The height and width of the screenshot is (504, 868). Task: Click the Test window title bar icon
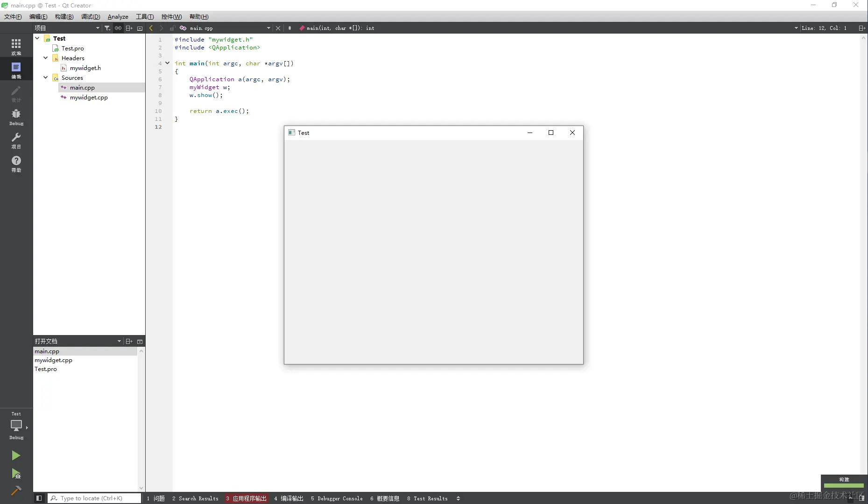pyautogui.click(x=291, y=133)
